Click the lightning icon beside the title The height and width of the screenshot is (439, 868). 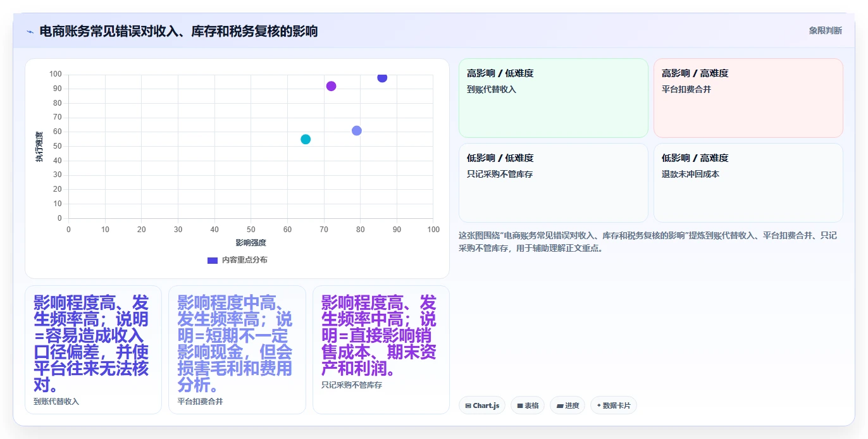coord(30,32)
